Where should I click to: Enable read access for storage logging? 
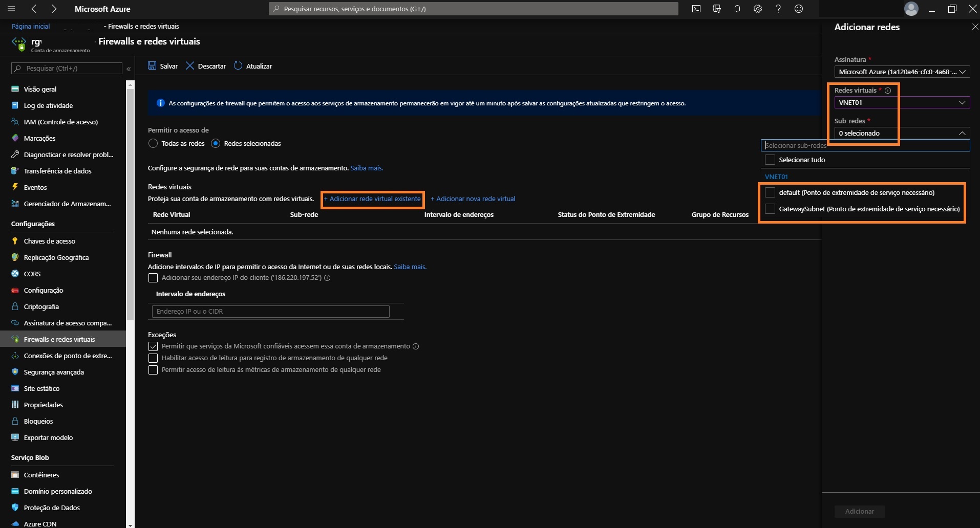click(153, 358)
